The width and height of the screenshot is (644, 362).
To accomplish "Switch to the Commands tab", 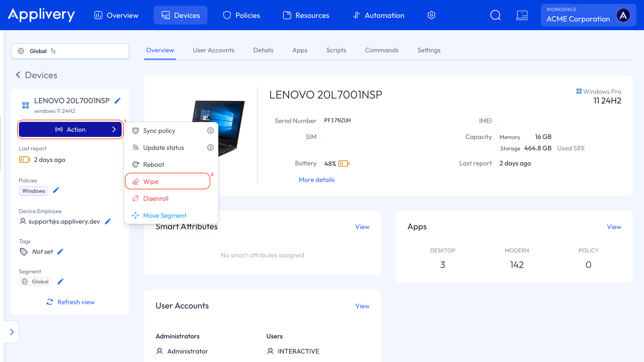I will 381,50.
